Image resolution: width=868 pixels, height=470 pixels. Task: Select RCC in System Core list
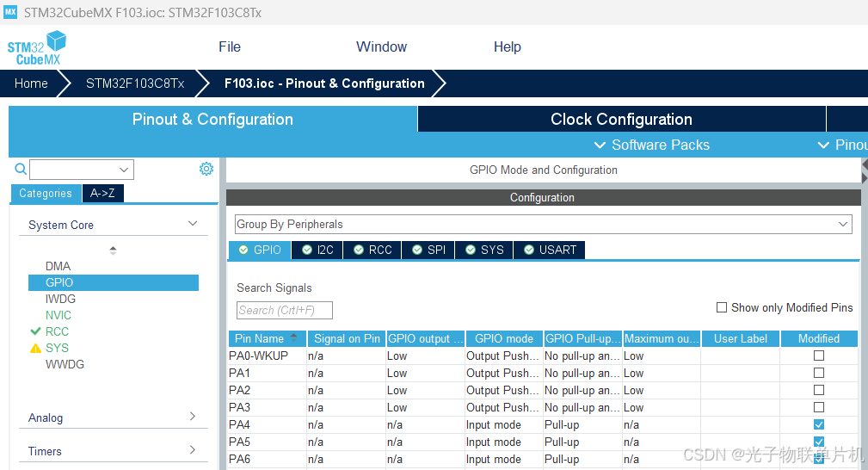pos(57,331)
